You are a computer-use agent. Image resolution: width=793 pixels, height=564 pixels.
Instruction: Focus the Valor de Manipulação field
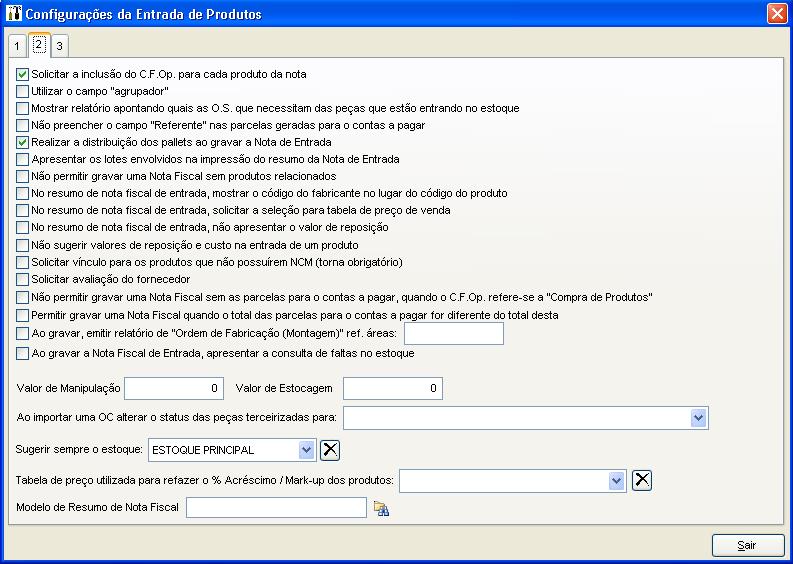tap(174, 388)
